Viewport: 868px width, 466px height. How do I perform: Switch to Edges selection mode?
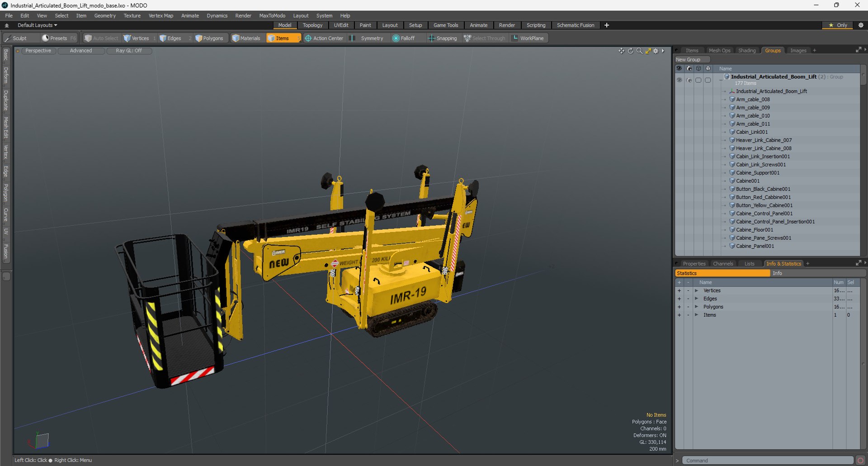(x=170, y=38)
